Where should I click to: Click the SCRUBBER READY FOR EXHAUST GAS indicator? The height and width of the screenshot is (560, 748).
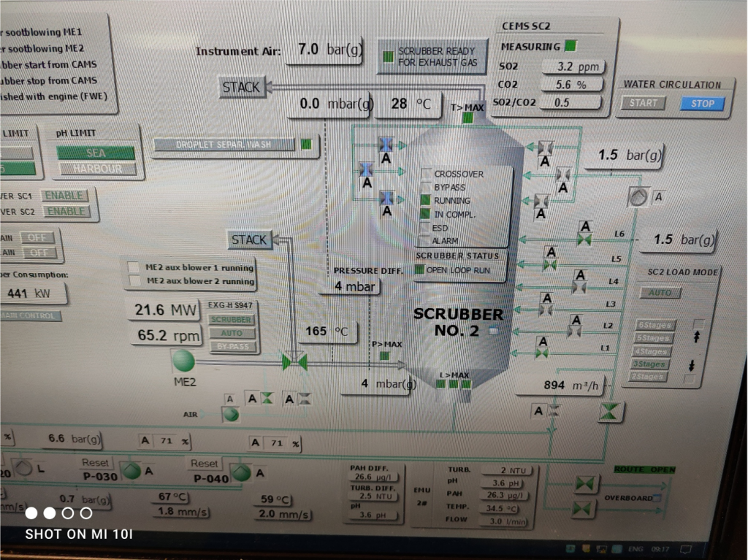432,57
